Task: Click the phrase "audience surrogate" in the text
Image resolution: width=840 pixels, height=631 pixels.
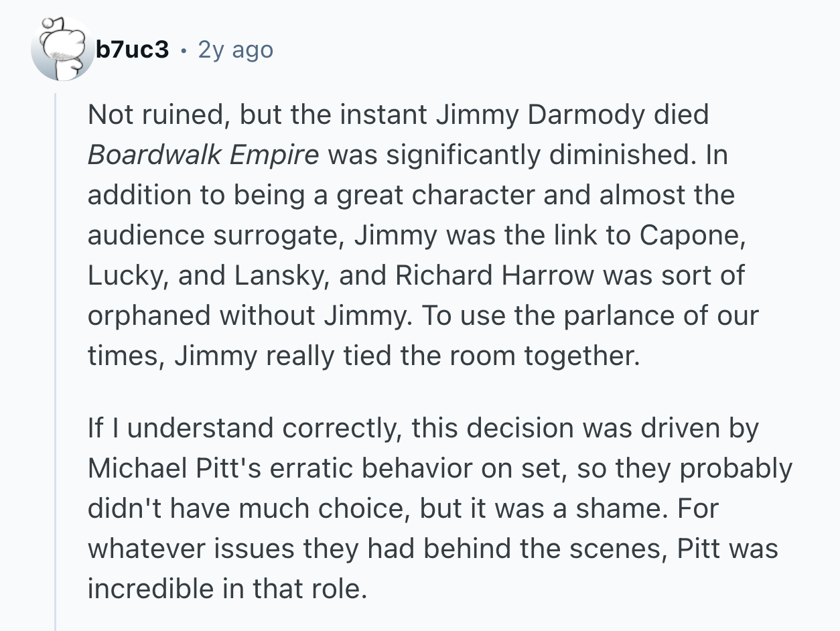Action: [213, 235]
